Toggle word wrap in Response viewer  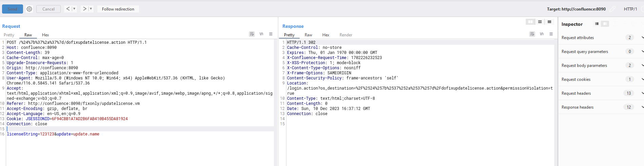click(532, 34)
